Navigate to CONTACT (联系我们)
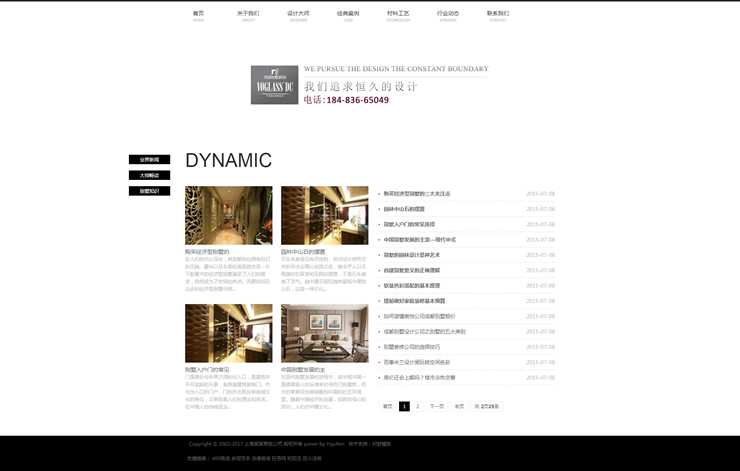The image size is (740, 471). tap(498, 15)
